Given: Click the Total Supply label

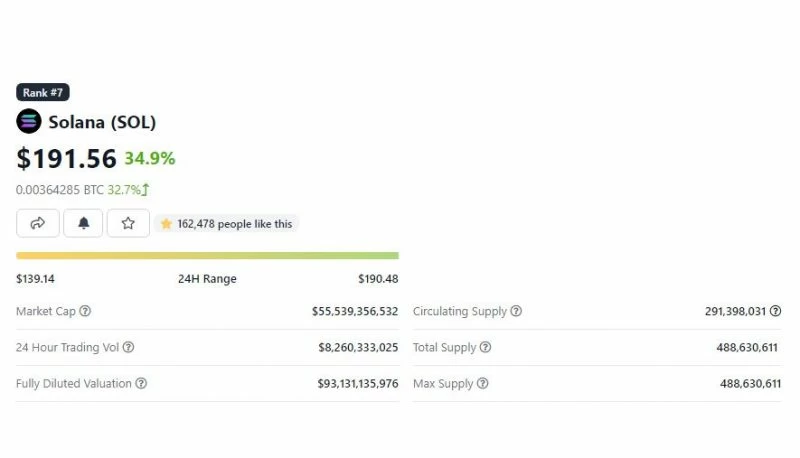Looking at the screenshot, I should 444,347.
